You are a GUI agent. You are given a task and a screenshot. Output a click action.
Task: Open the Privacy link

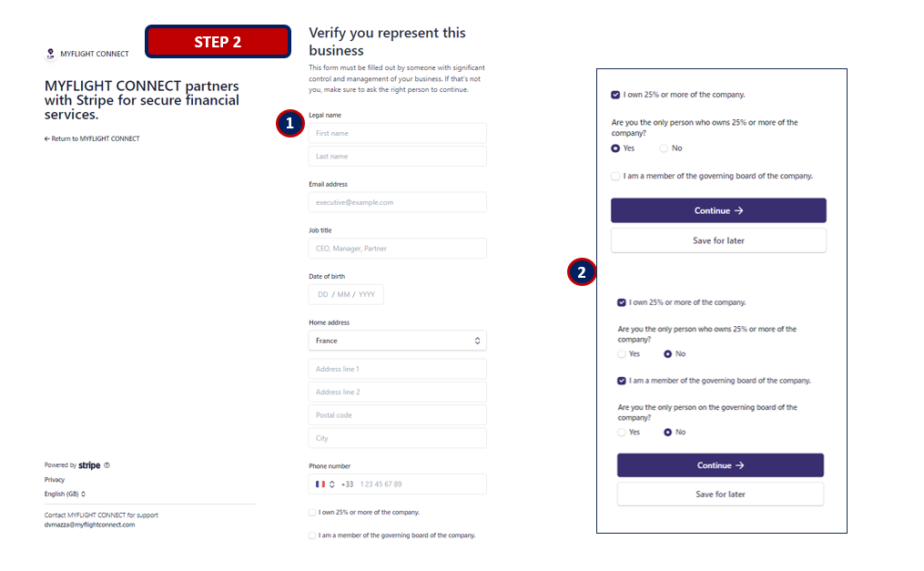tap(55, 480)
